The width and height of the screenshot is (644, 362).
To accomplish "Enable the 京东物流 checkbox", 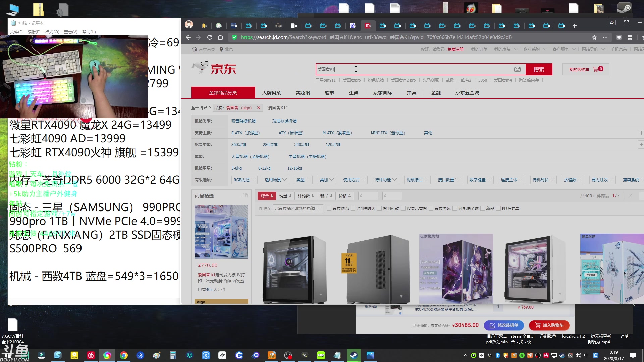I will pyautogui.click(x=329, y=208).
